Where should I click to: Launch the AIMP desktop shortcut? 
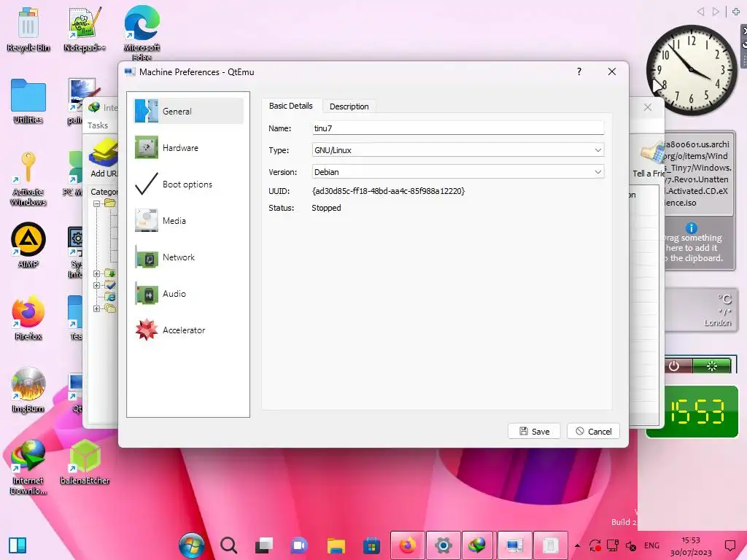pyautogui.click(x=28, y=246)
